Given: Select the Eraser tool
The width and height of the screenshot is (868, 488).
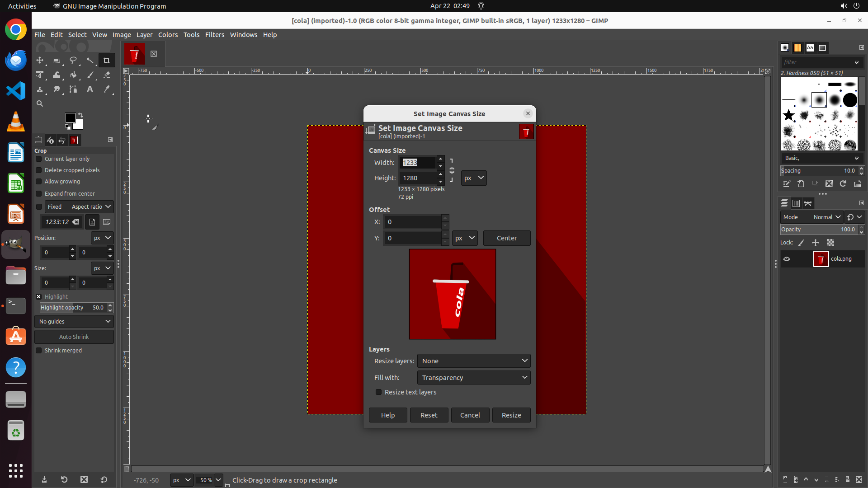Looking at the screenshot, I should click(107, 75).
